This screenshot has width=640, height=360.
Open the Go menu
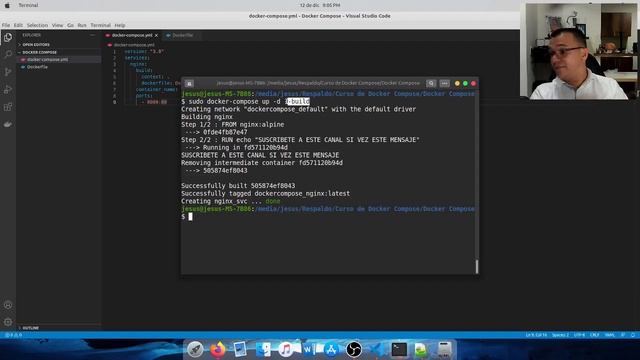tap(71, 25)
